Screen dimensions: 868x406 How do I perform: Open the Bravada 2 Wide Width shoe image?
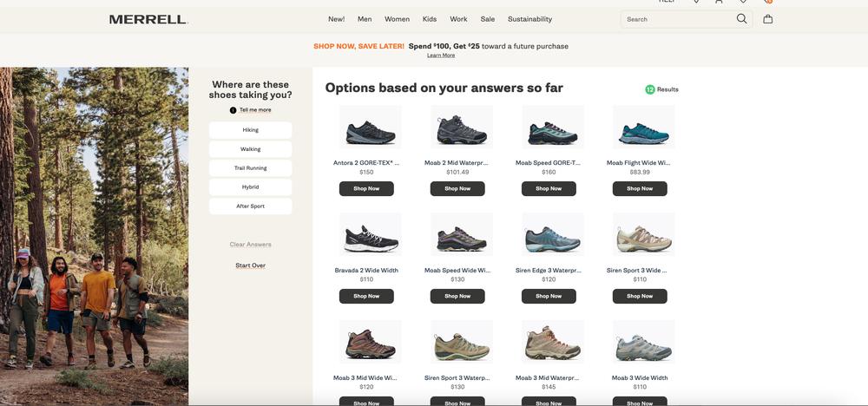click(x=371, y=234)
